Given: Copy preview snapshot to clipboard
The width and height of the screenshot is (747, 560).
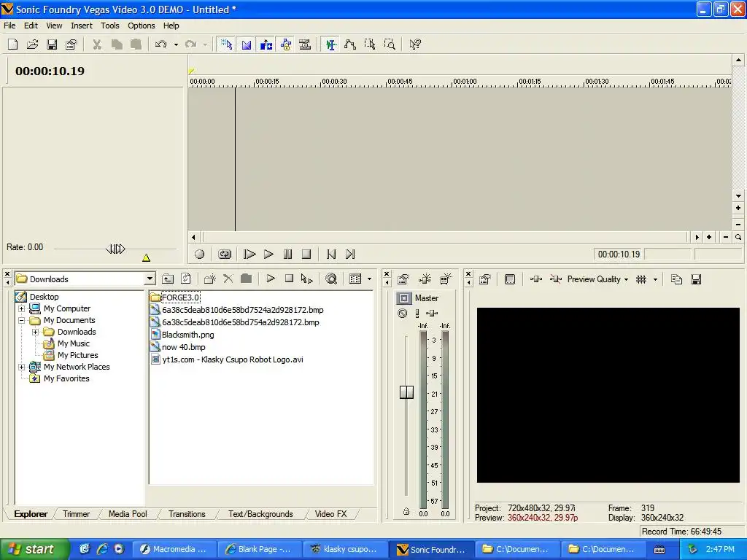Looking at the screenshot, I should tap(676, 279).
